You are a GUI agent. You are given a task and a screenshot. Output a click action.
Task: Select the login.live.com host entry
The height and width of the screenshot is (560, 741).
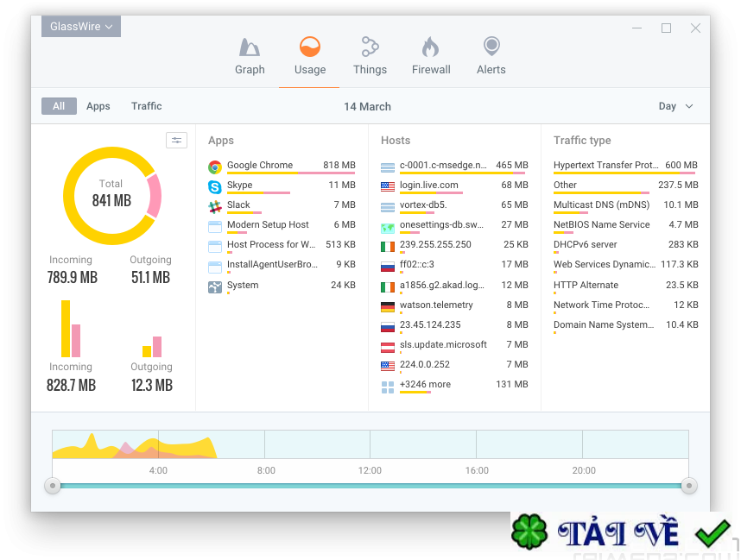(429, 186)
